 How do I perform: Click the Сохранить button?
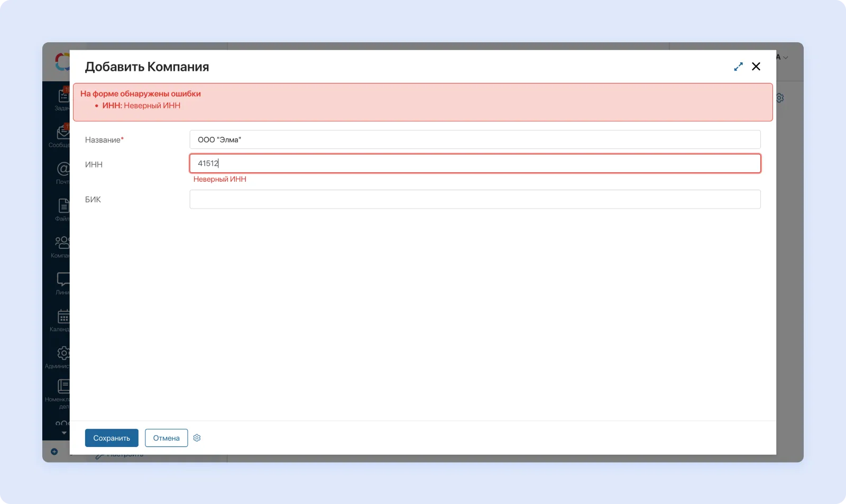pos(112,438)
